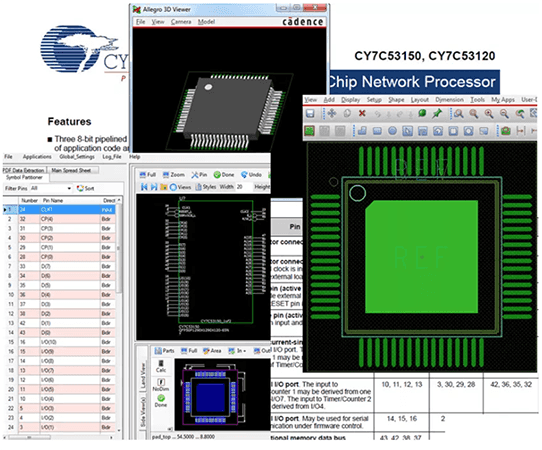Click the NoDim icon in footprint panel

click(161, 385)
